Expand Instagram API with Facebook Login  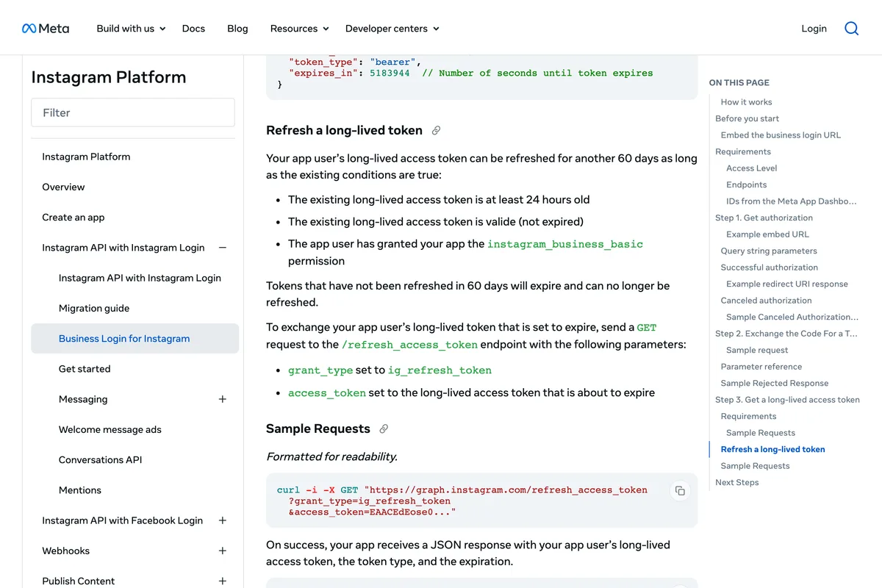pyautogui.click(x=223, y=520)
